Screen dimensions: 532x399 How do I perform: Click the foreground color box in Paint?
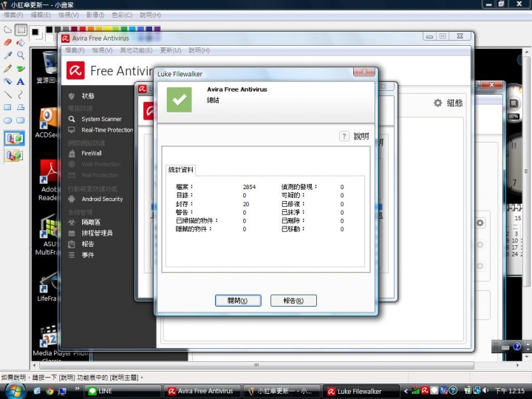[35, 32]
